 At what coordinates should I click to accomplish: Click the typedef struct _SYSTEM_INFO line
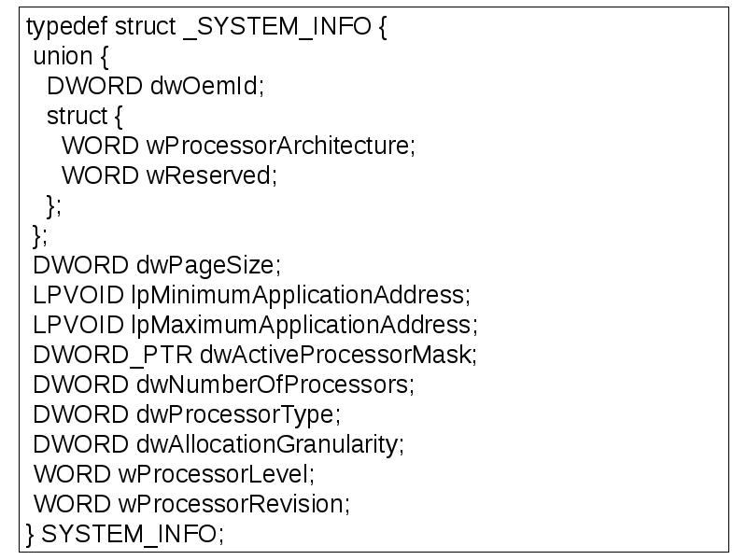tap(205, 27)
